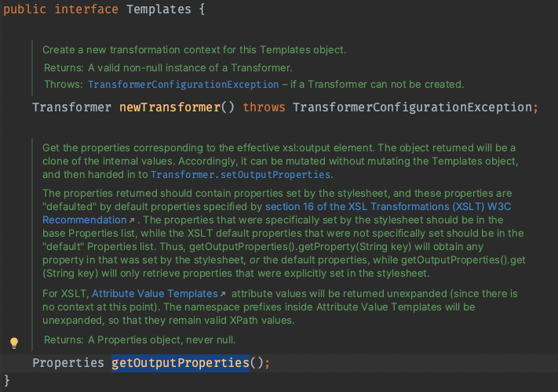Screen dimensions: 558x392
Task: Click the closing brace of the interface
Action: 7,381
